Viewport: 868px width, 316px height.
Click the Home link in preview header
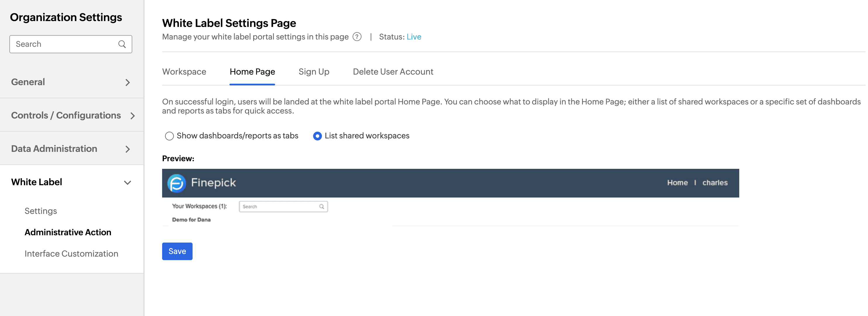click(x=677, y=183)
